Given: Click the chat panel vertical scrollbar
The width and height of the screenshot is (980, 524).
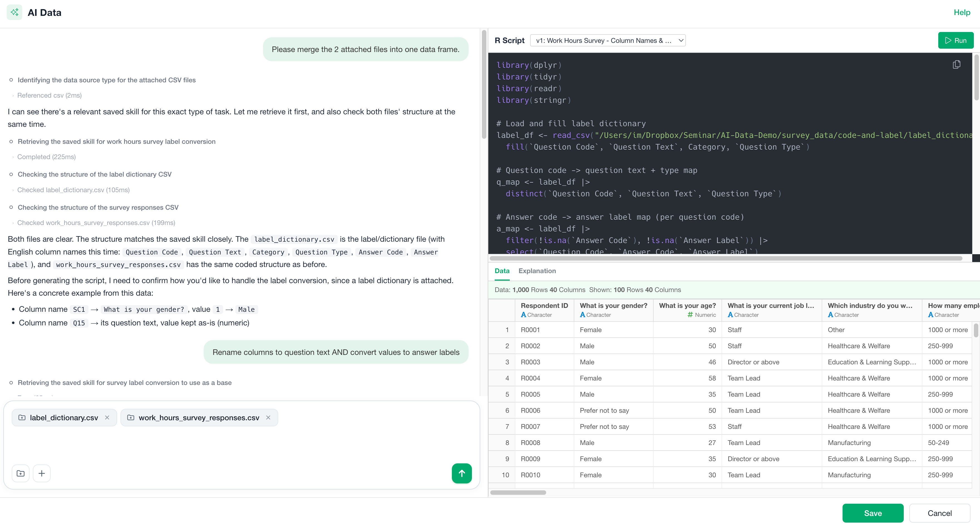Looking at the screenshot, I should pos(484,85).
